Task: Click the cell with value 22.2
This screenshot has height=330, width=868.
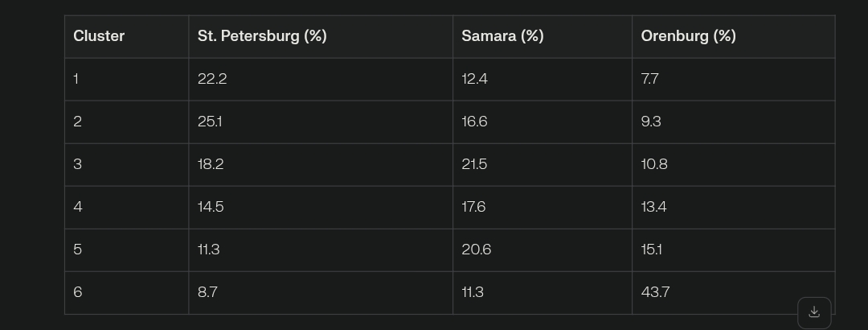Action: tap(321, 80)
